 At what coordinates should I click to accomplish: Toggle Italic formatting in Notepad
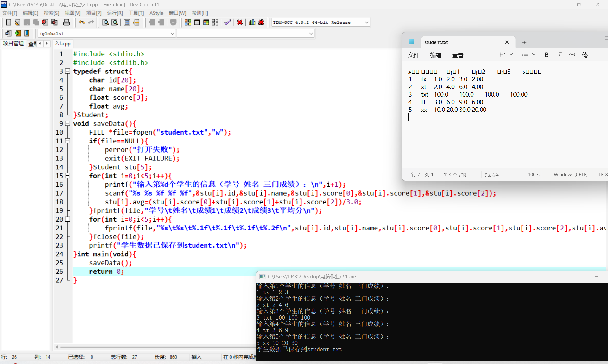click(559, 55)
